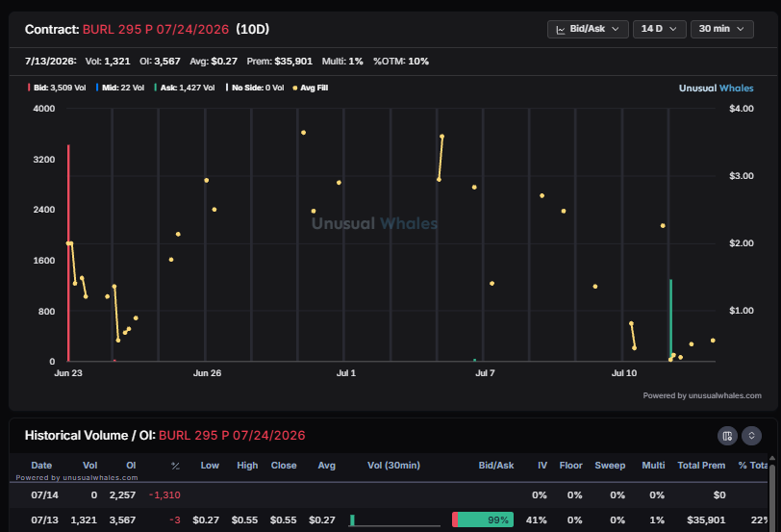Click the Prem: $35,901 summary stat
The height and width of the screenshot is (532, 781).
pyautogui.click(x=280, y=62)
